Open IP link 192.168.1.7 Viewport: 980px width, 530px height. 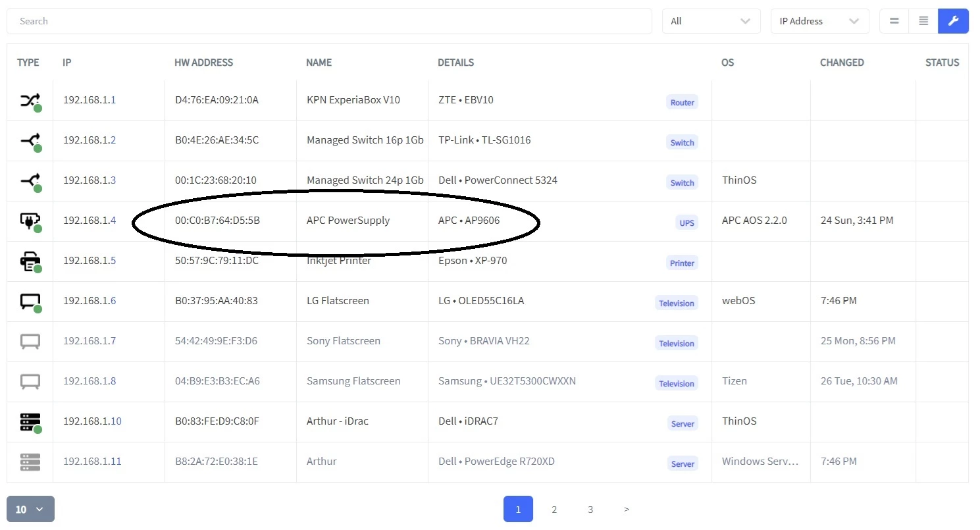pyautogui.click(x=90, y=341)
